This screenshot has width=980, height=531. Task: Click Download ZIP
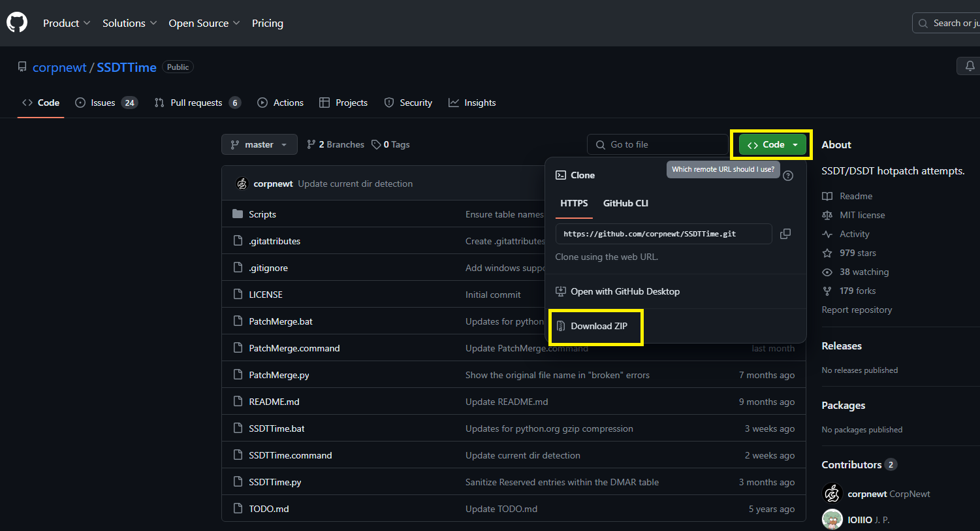[x=599, y=326]
